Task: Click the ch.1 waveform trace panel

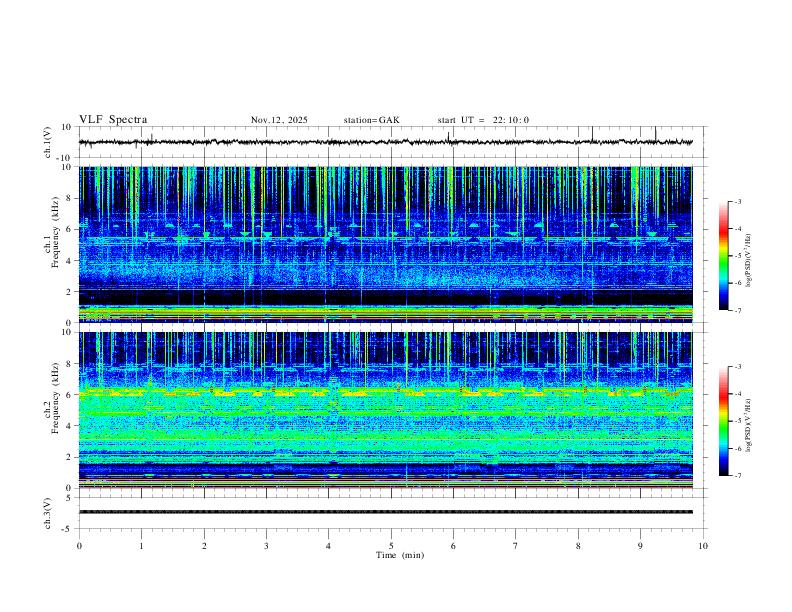Action: pyautogui.click(x=393, y=142)
